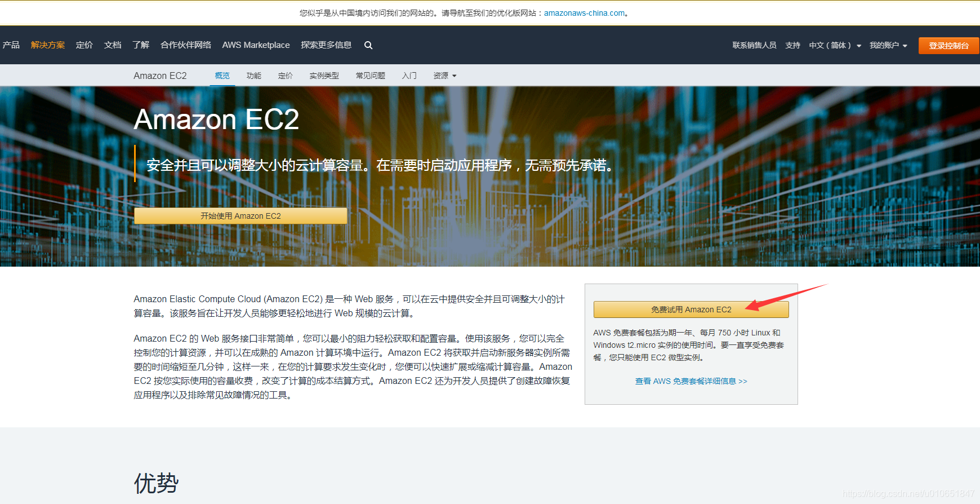Image resolution: width=980 pixels, height=504 pixels.
Task: Open the 常见问题 tab
Action: [x=371, y=76]
